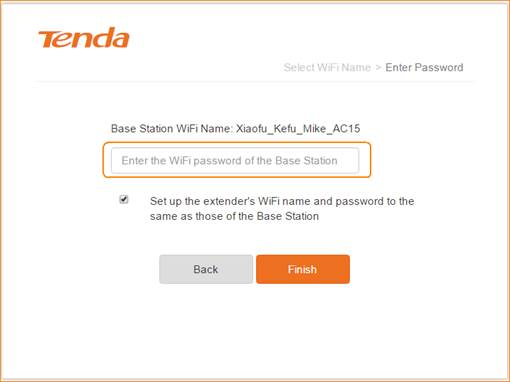Click the orange highlight border around password box

237,143
